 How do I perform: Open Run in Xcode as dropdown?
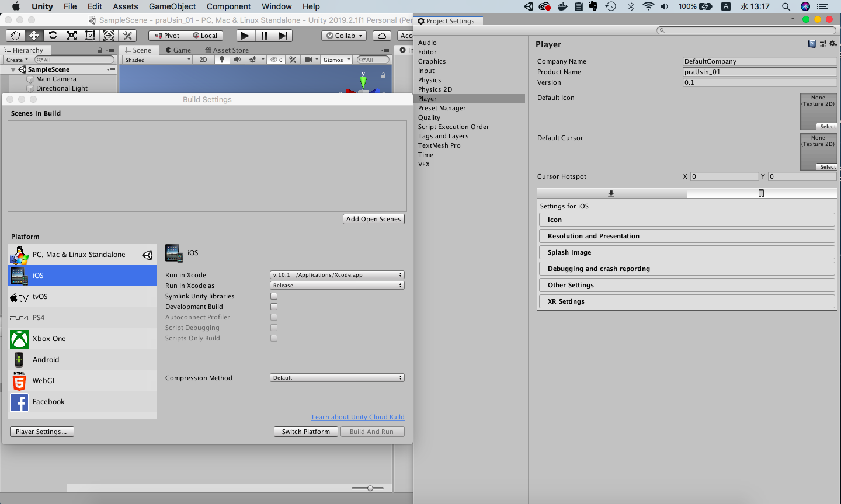[x=337, y=286]
